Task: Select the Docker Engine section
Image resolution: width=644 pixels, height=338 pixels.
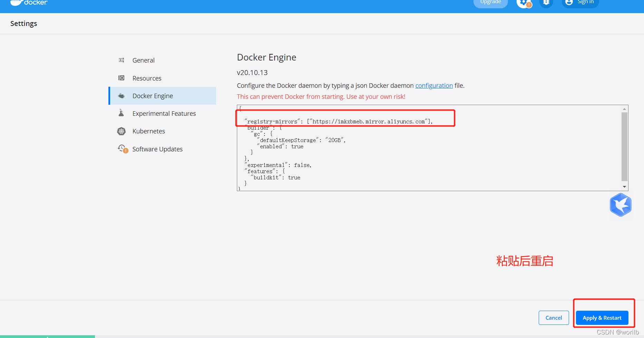Action: click(163, 96)
